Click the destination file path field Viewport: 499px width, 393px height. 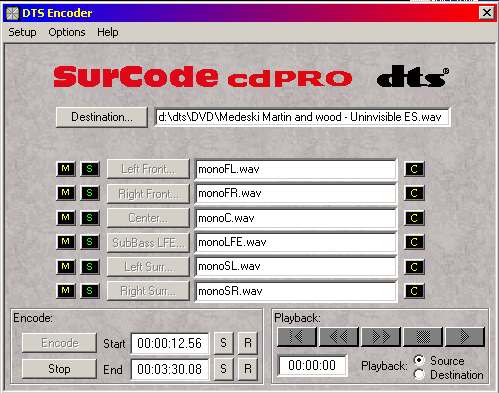(x=302, y=117)
